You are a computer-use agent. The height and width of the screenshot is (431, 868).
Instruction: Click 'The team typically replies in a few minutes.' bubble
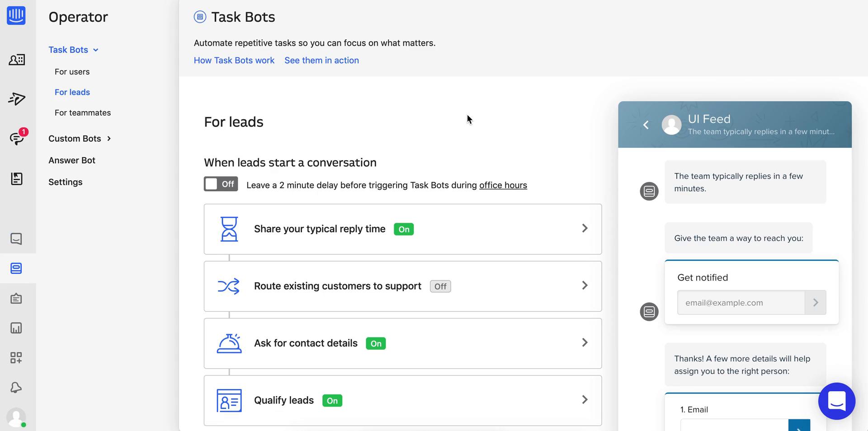(745, 182)
